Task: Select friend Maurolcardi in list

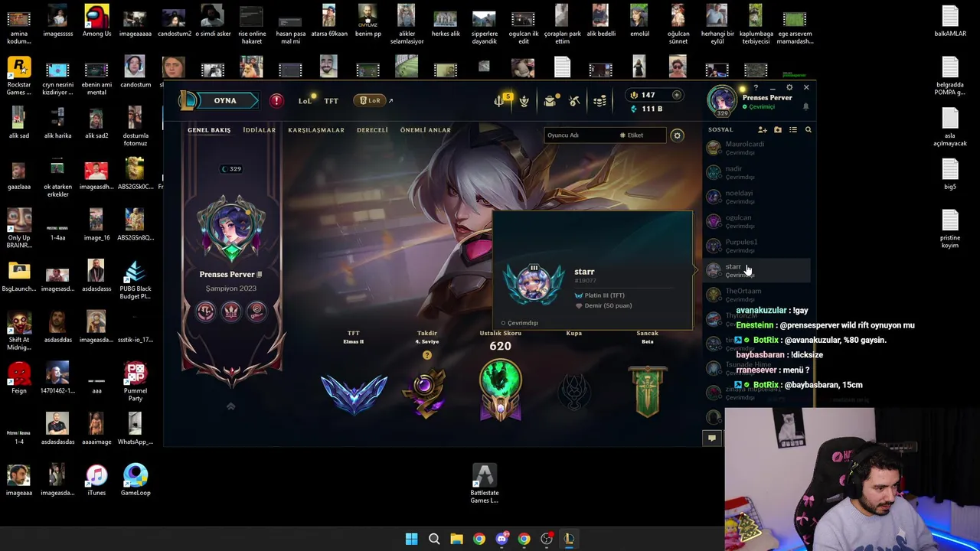Action: click(x=756, y=148)
